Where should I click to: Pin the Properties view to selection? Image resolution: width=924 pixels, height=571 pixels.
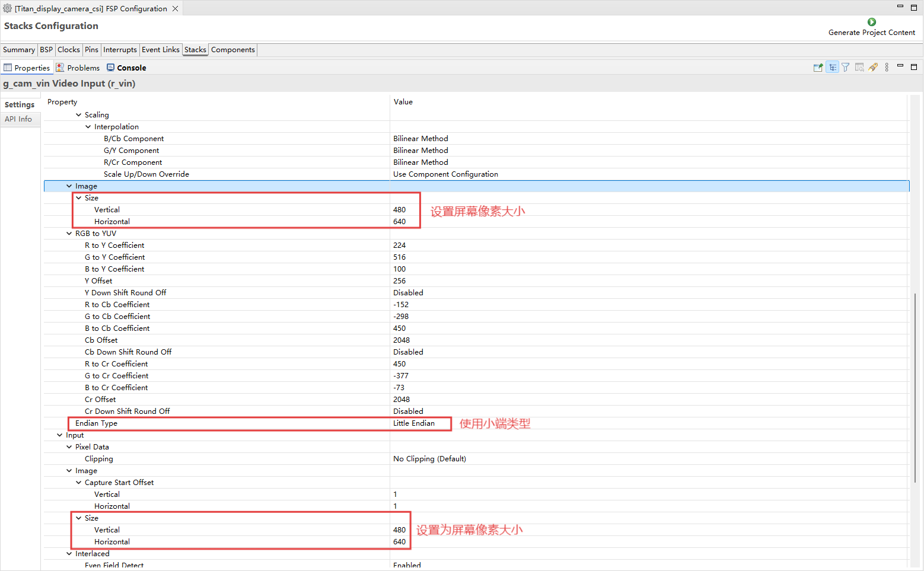coord(818,68)
